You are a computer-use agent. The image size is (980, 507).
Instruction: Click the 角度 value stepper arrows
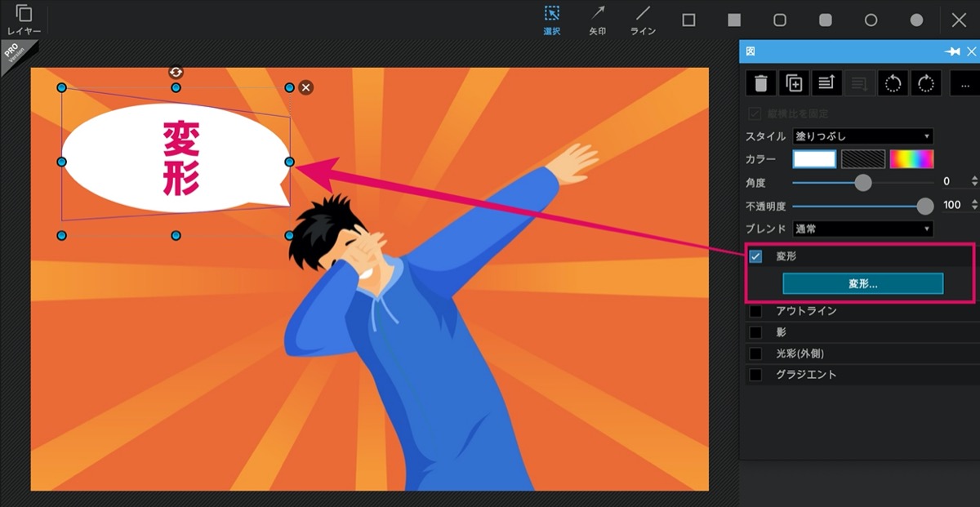(x=974, y=182)
